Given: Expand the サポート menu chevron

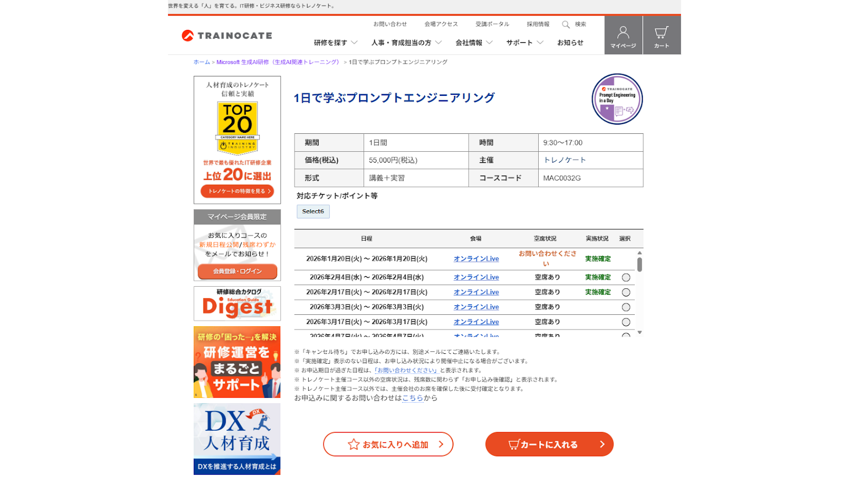Looking at the screenshot, I should (540, 43).
